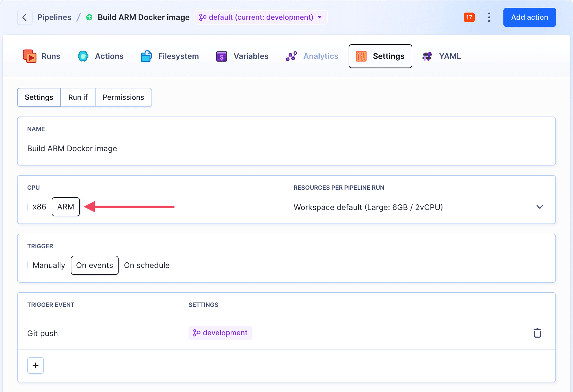Click the back arrow button
Image resolution: width=573 pixels, height=392 pixels.
pos(24,17)
